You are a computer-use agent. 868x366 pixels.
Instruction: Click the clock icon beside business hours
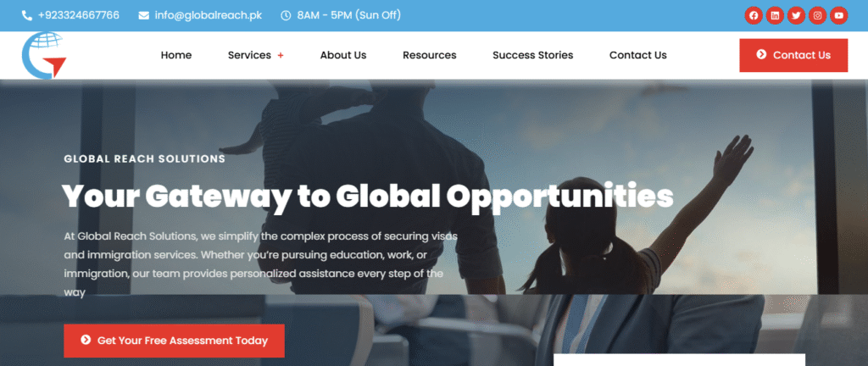286,15
